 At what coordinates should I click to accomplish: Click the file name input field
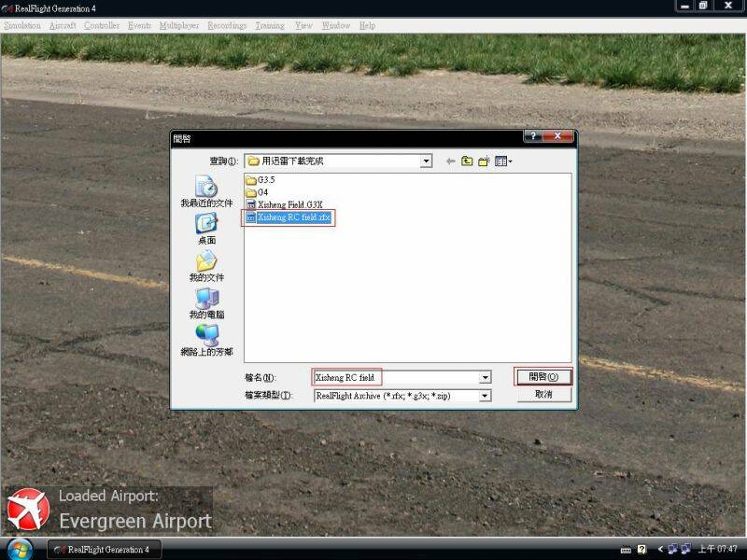(395, 378)
